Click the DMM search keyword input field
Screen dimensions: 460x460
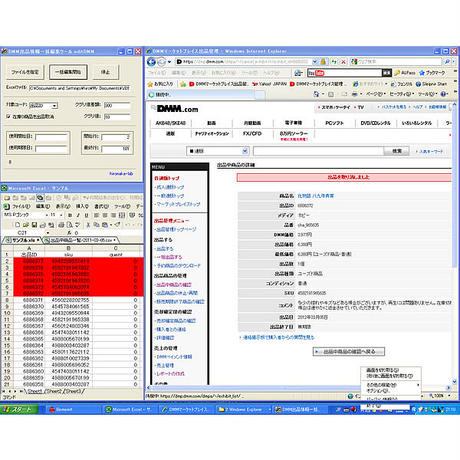point(318,151)
